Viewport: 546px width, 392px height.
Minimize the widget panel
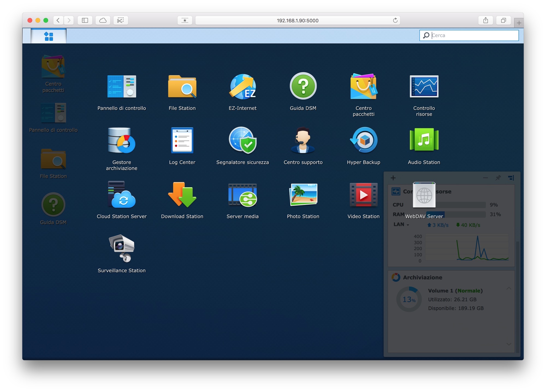(x=485, y=178)
